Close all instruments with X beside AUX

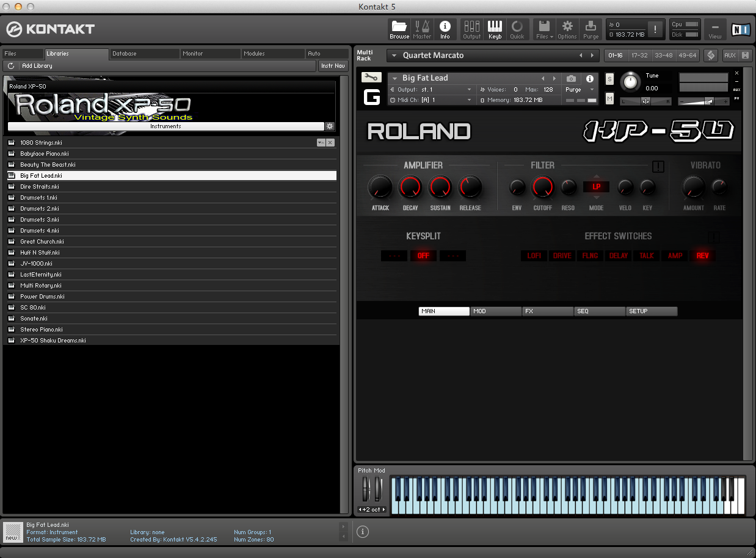[x=745, y=55]
